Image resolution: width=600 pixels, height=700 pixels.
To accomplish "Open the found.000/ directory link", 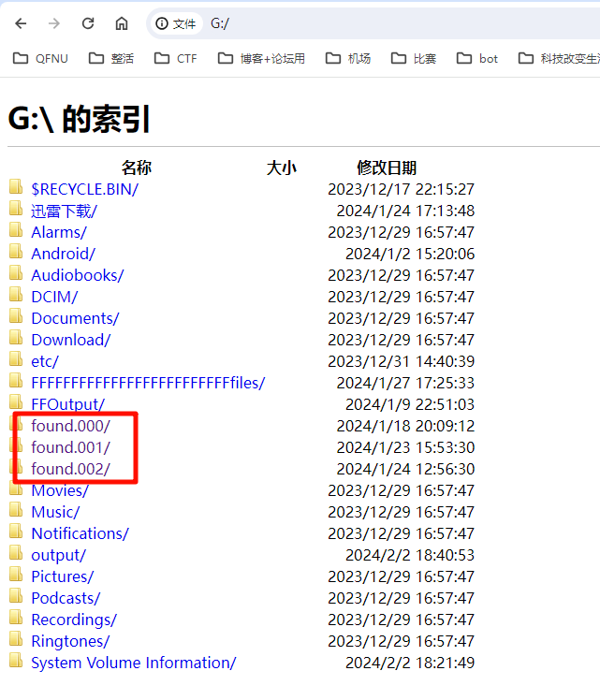I will tap(70, 426).
